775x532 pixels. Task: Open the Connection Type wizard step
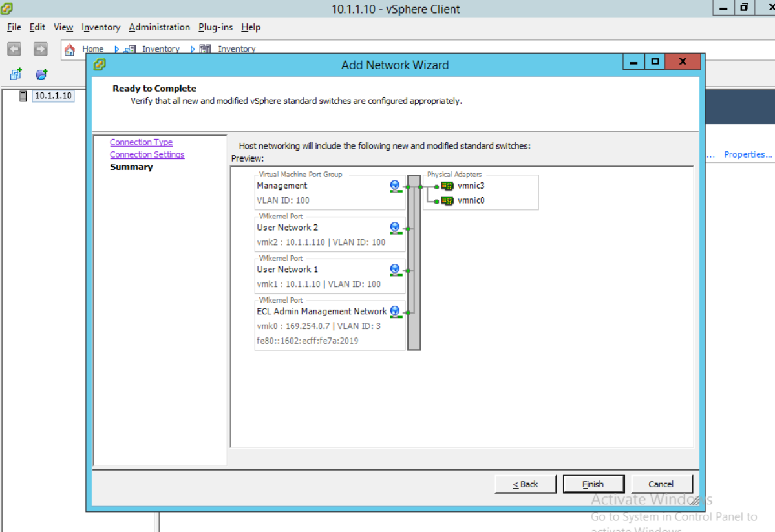tap(141, 142)
